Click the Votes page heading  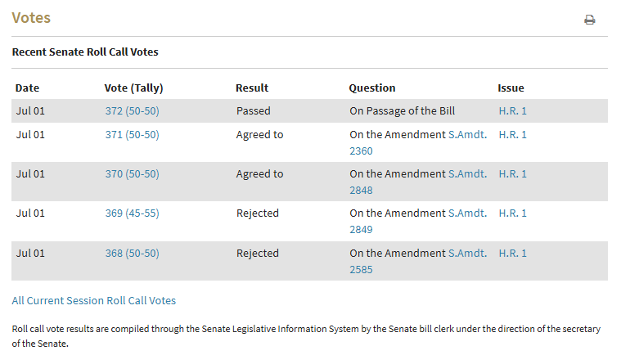tap(31, 18)
